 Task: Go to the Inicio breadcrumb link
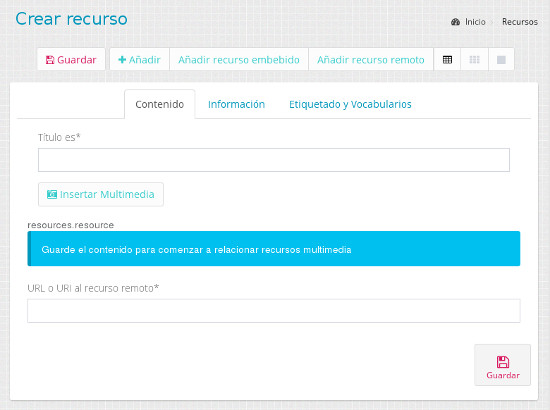[475, 22]
